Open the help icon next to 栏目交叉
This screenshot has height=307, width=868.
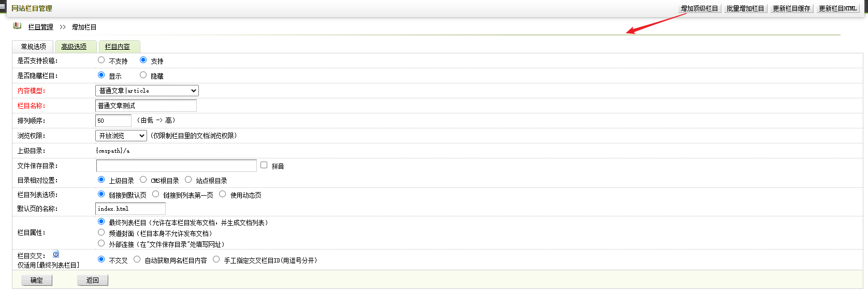click(56, 254)
